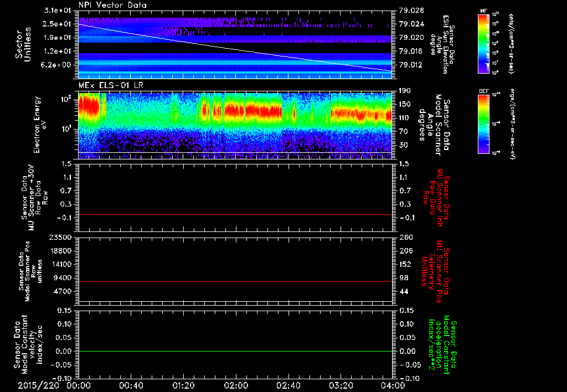Viewport: 567px width, 392px height.
Task: Click the 2.5e+01 sector tick value
Action: click(x=58, y=24)
